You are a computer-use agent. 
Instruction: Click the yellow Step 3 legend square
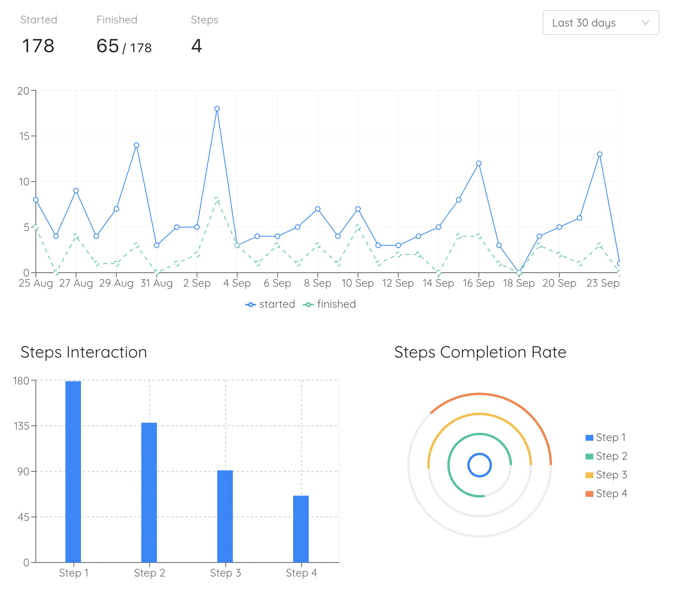tap(589, 474)
